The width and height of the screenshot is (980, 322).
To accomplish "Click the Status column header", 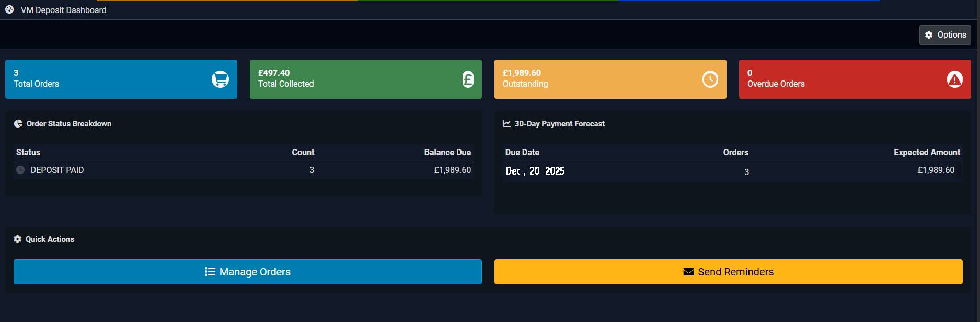I will (28, 152).
